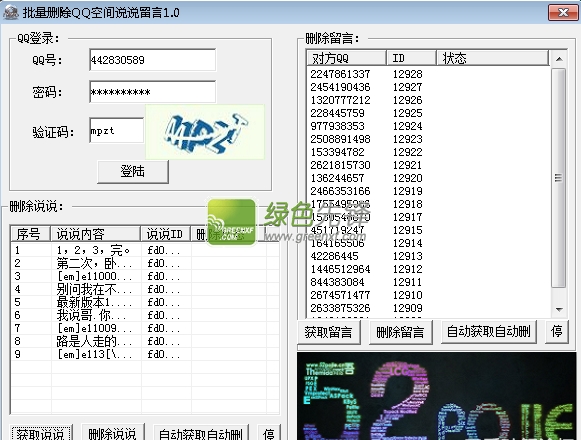Click the 序号 column header
The height and width of the screenshot is (440, 581).
[30, 234]
